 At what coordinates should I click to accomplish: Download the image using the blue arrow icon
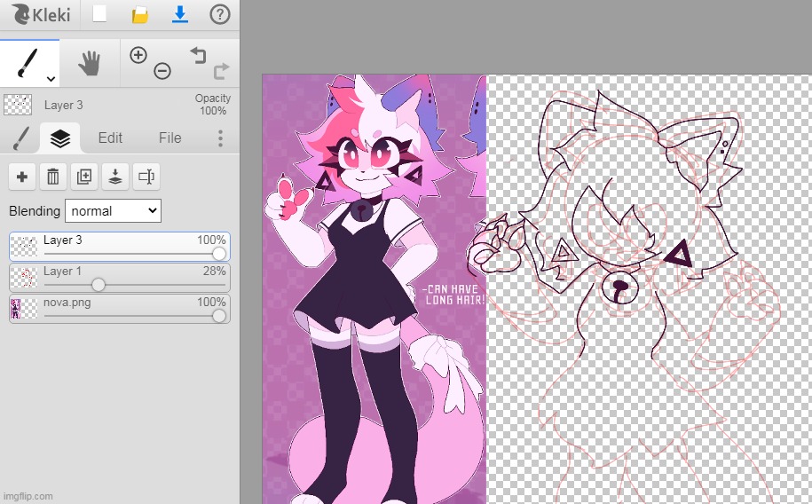(180, 14)
